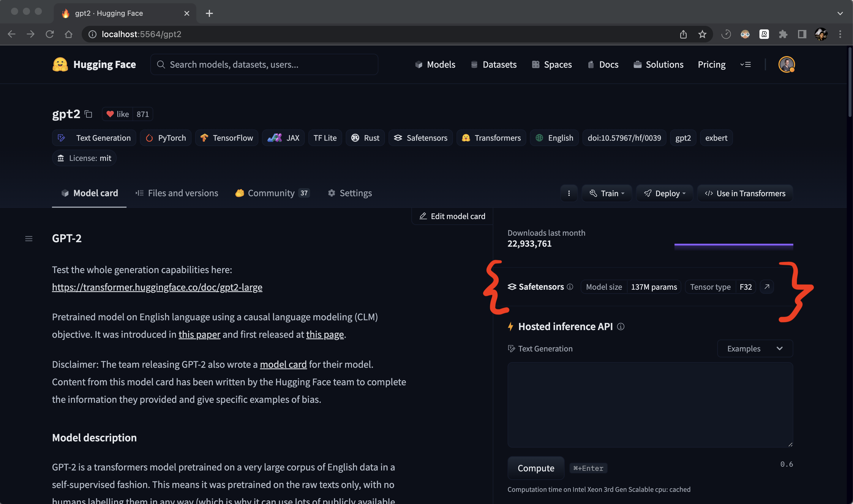Expand the Deploy dropdown
The width and height of the screenshot is (853, 504).
click(x=664, y=193)
